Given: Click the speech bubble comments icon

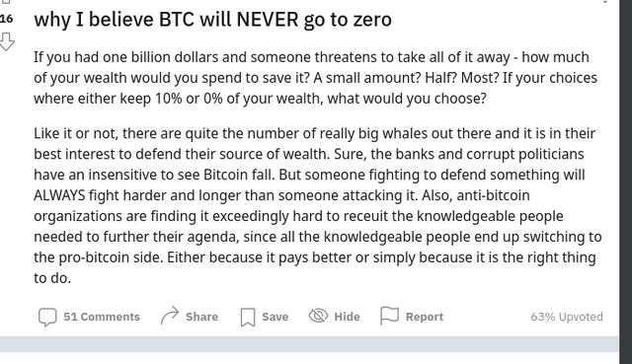Looking at the screenshot, I should tap(47, 317).
